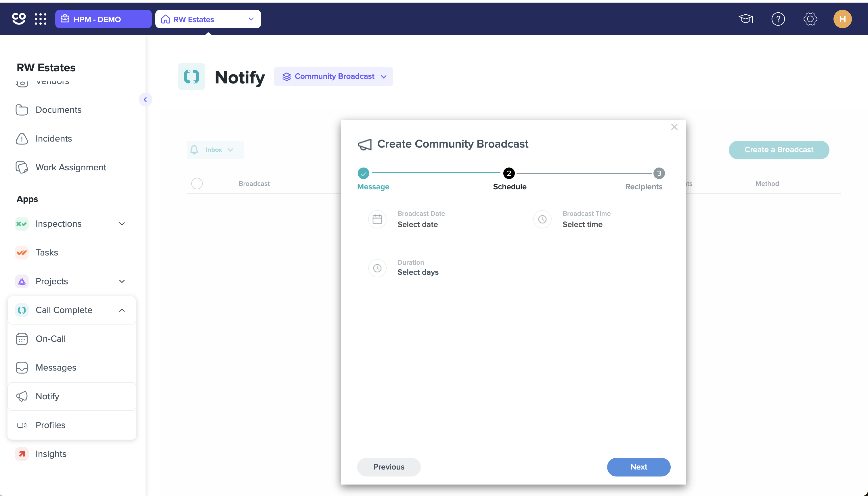Screen dimensions: 868x496
Task: Collapse the sidebar with the arrow button
Action: (x=146, y=100)
